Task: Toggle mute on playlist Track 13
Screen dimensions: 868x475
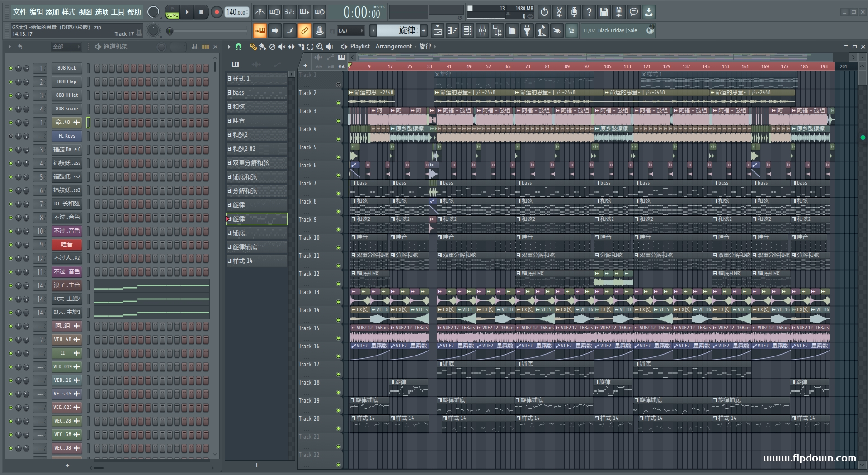Action: pos(338,302)
